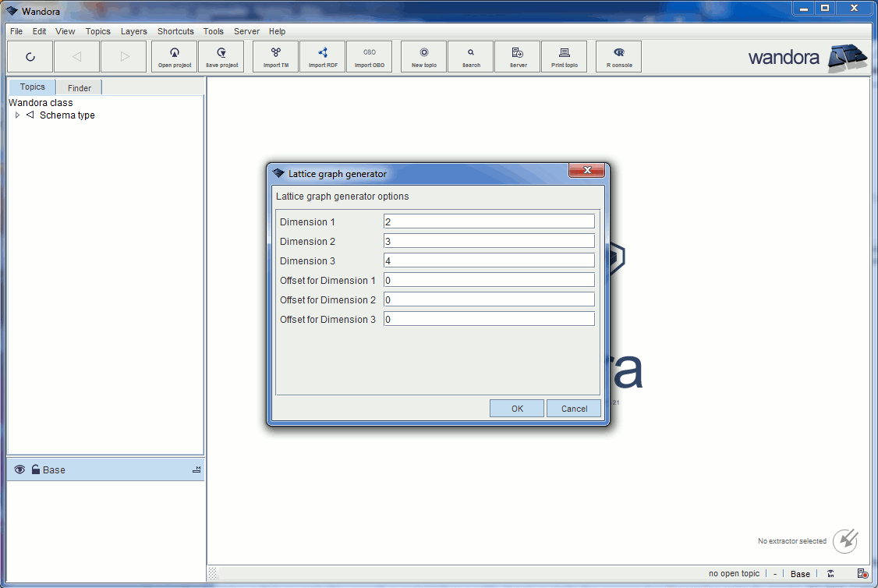Image resolution: width=878 pixels, height=588 pixels.
Task: Open the R console from toolbar
Action: pos(619,56)
